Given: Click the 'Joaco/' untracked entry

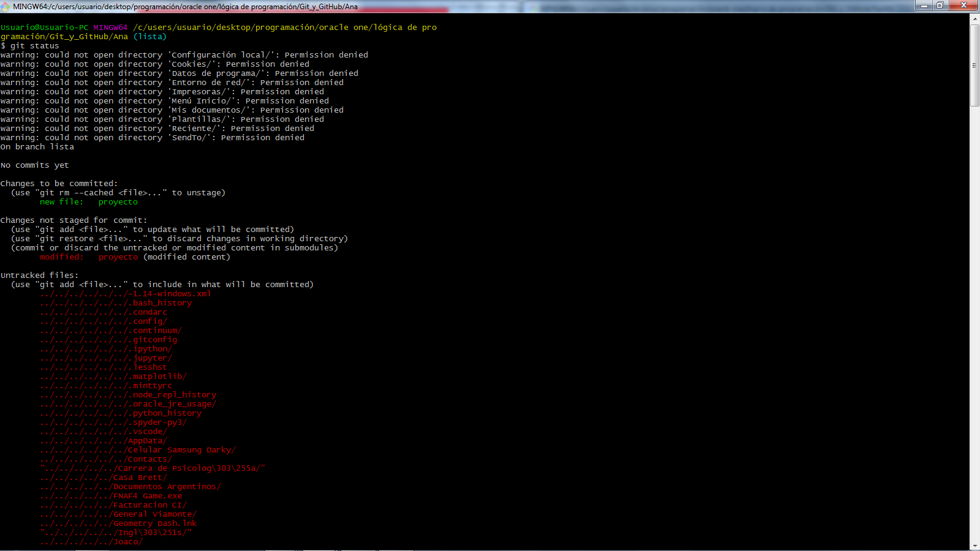Looking at the screenshot, I should pos(91,542).
